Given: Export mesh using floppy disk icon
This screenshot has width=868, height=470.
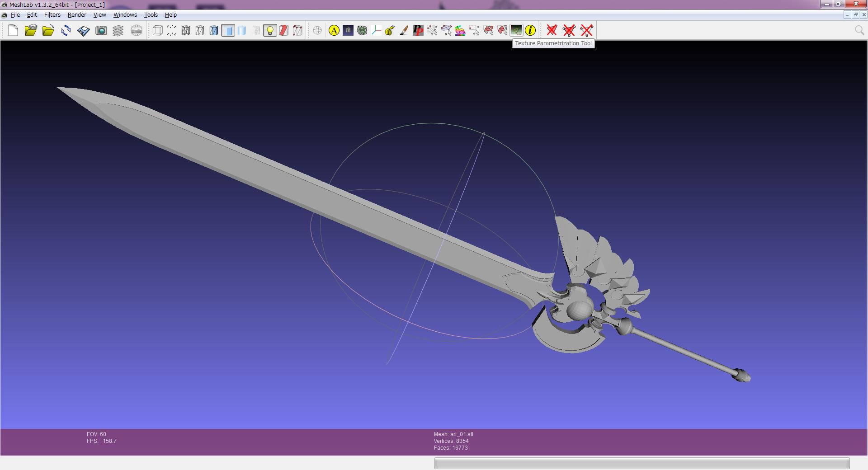Looking at the screenshot, I should pos(83,30).
